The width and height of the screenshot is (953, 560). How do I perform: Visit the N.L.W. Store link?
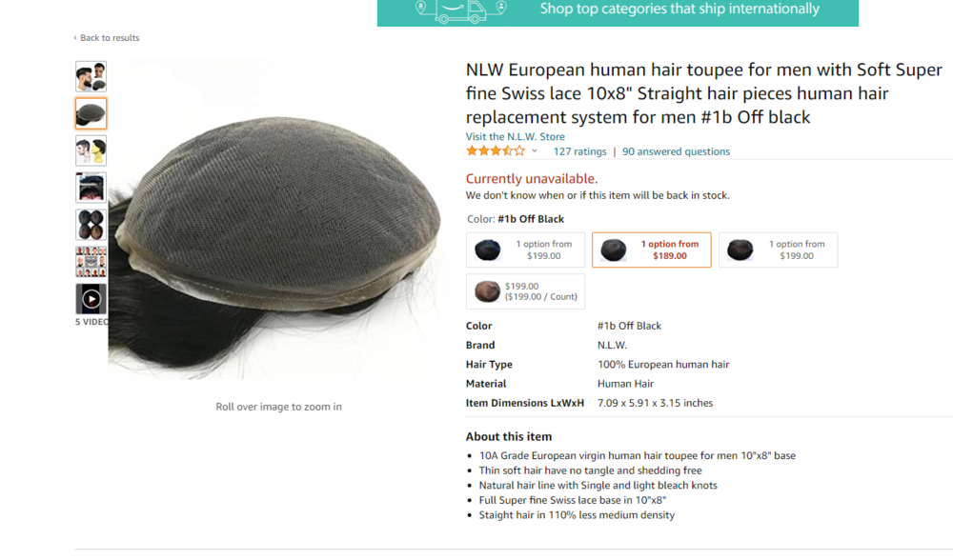click(515, 136)
